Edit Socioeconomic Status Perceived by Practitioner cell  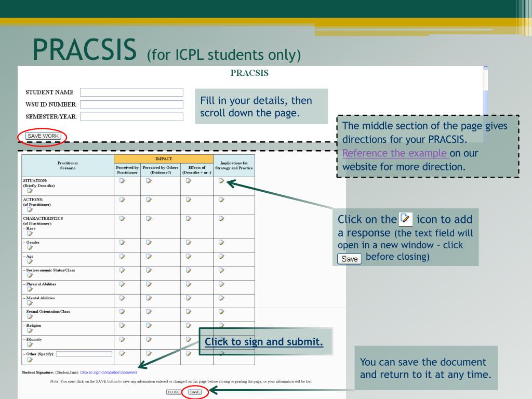(123, 270)
